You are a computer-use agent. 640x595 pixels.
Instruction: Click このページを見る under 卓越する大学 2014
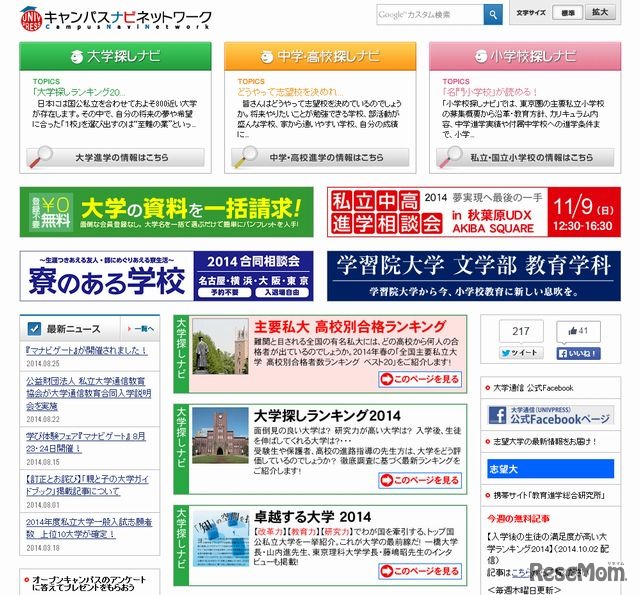(x=420, y=571)
